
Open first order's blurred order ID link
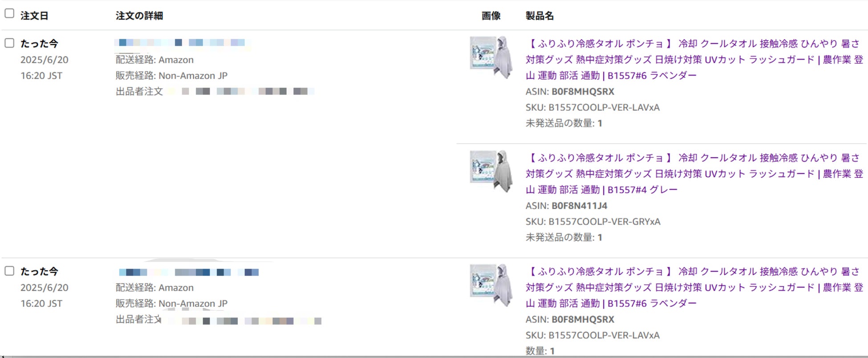point(182,43)
